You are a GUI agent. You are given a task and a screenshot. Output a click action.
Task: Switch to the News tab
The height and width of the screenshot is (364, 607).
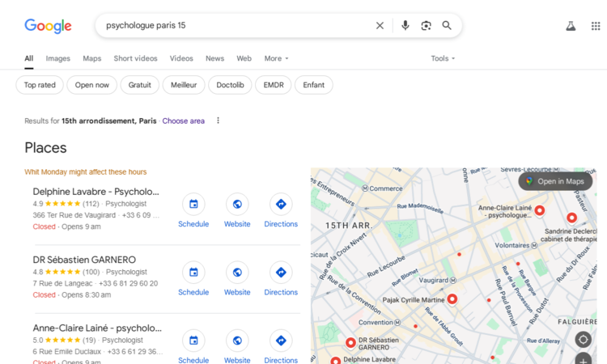click(214, 58)
